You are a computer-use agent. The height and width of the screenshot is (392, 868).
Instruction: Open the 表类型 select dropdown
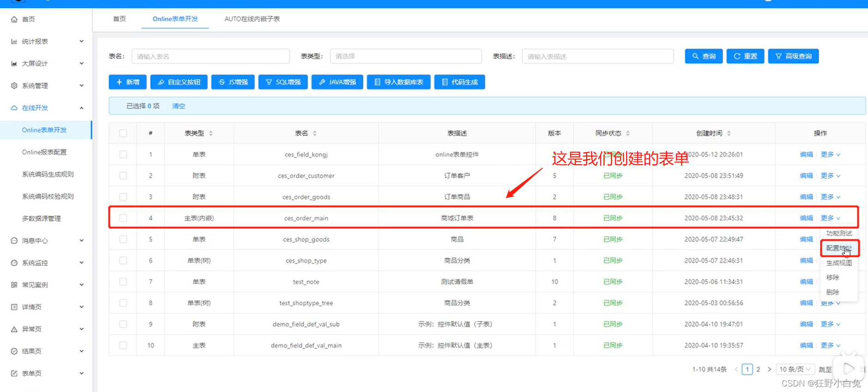(406, 56)
